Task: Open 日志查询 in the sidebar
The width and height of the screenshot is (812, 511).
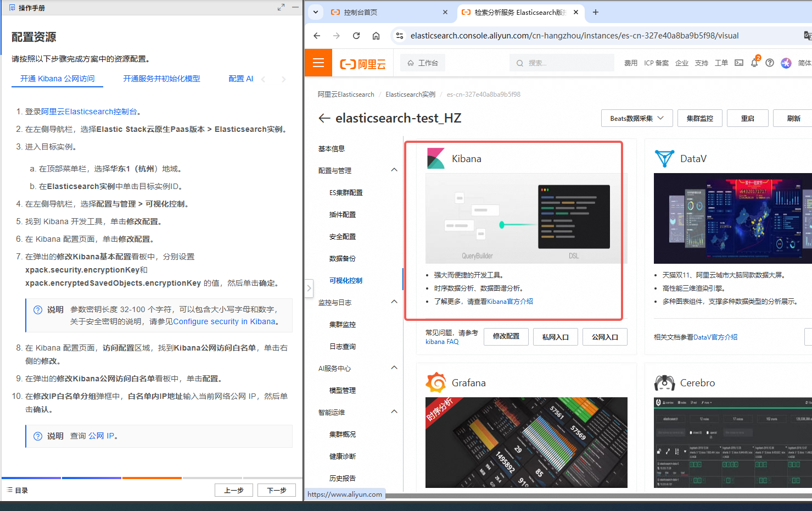Action: click(x=343, y=347)
